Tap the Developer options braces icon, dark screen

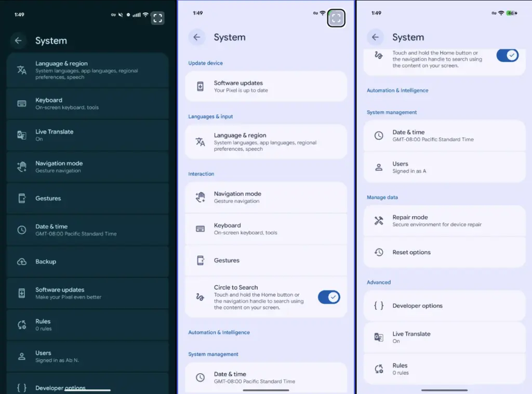point(22,388)
